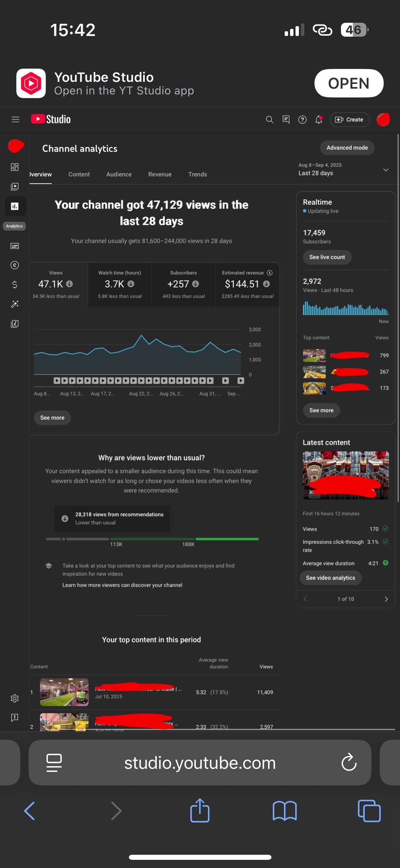This screenshot has height=868, width=400.
Task: Open Settings gear in sidebar
Action: coord(15,698)
